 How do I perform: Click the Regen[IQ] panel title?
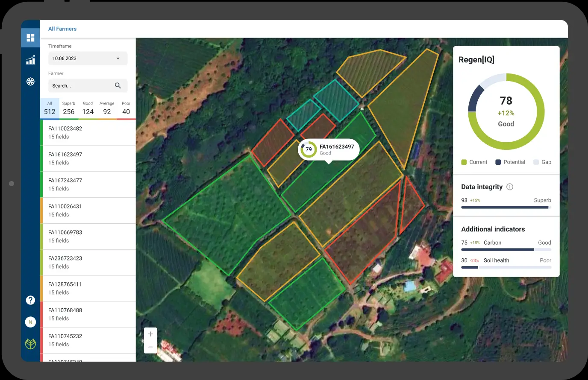coord(476,60)
